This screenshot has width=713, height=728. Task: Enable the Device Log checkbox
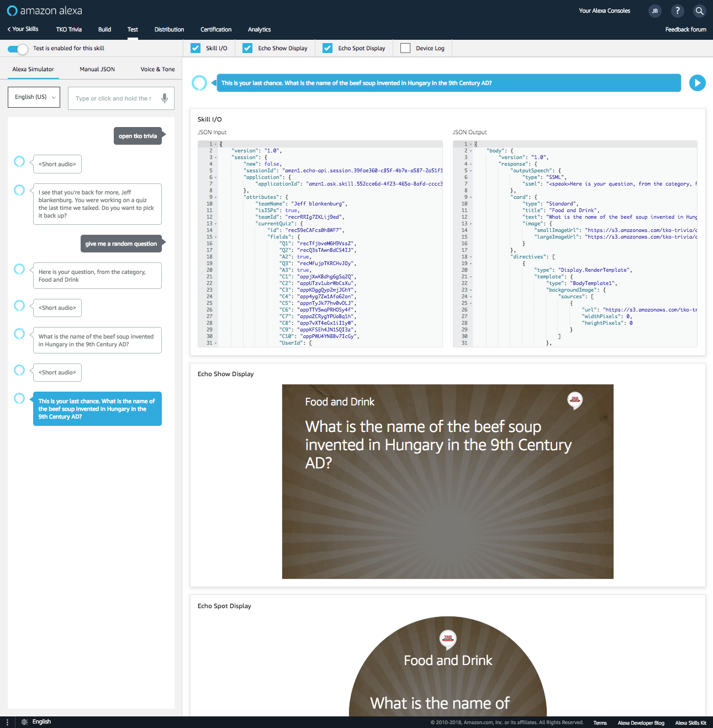tap(405, 49)
